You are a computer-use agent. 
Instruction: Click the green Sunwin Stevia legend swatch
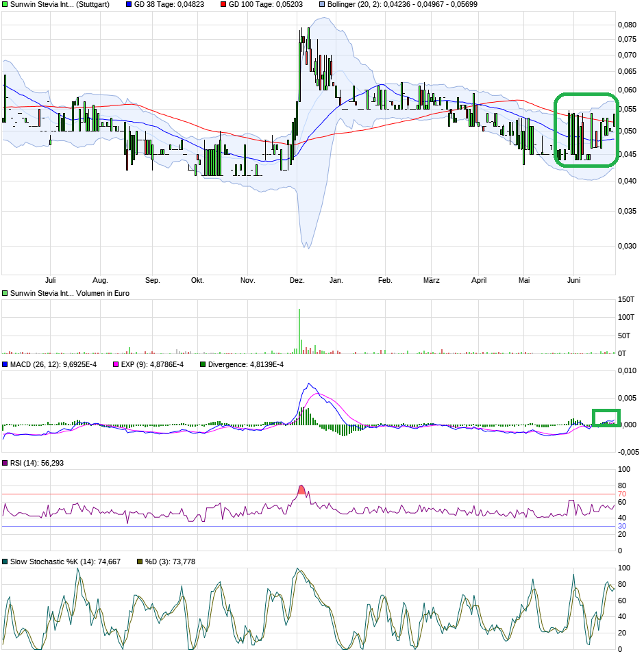(5, 4)
